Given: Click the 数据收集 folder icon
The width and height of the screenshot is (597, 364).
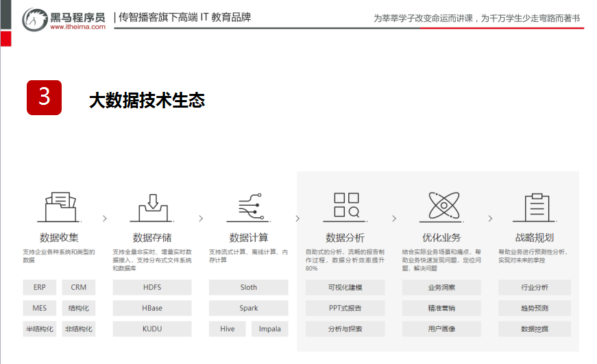Looking at the screenshot, I should point(59,206).
